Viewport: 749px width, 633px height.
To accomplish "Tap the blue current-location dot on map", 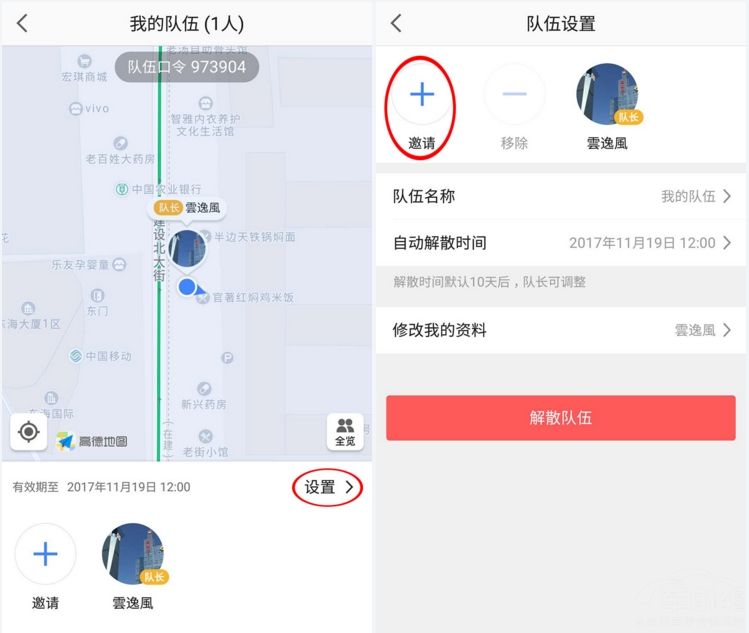I will [187, 287].
